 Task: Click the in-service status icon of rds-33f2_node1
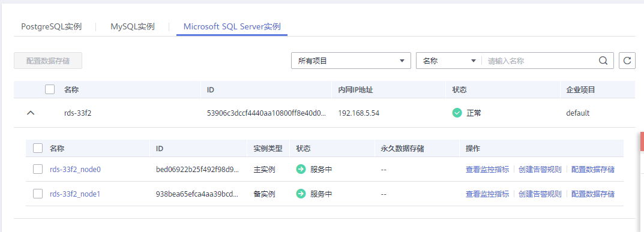click(301, 194)
